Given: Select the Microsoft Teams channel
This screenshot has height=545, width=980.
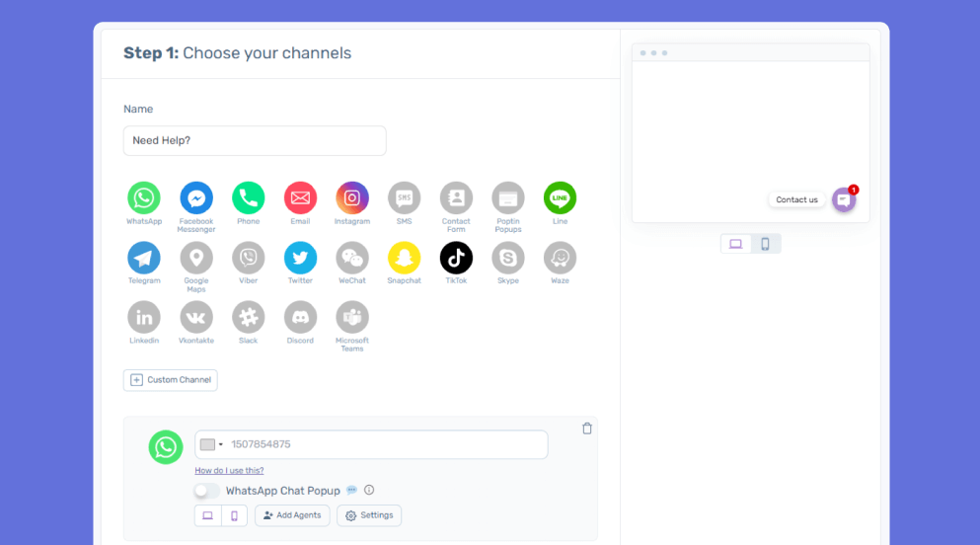Looking at the screenshot, I should pyautogui.click(x=352, y=317).
